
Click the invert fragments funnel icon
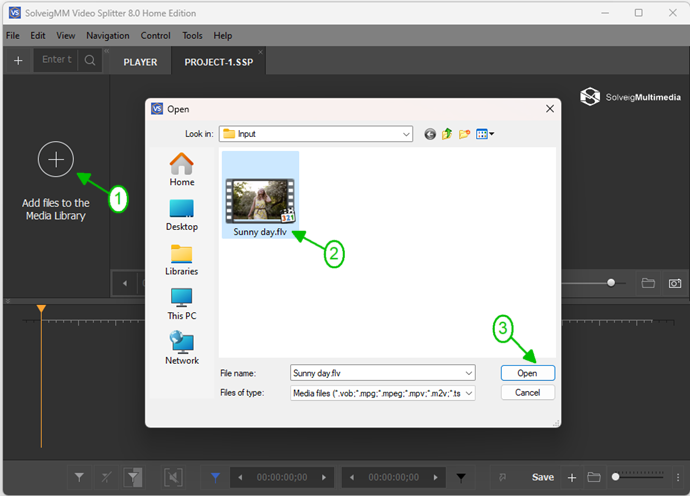click(x=133, y=477)
